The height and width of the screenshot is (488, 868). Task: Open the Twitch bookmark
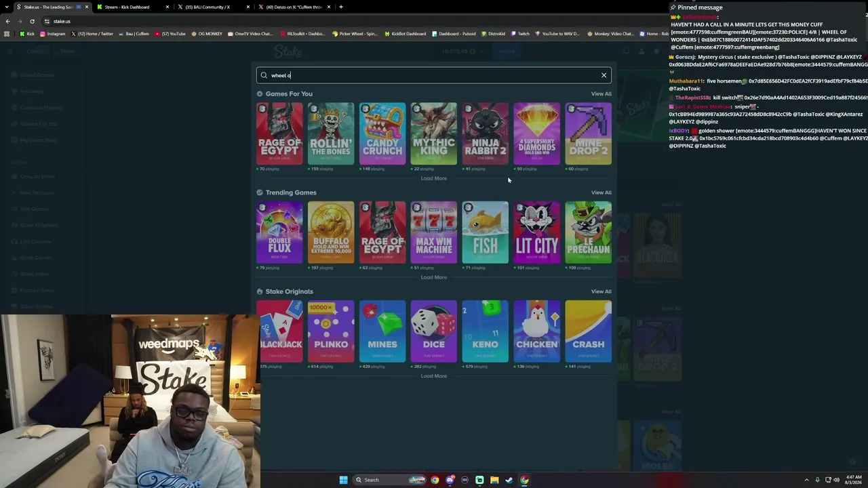point(521,33)
